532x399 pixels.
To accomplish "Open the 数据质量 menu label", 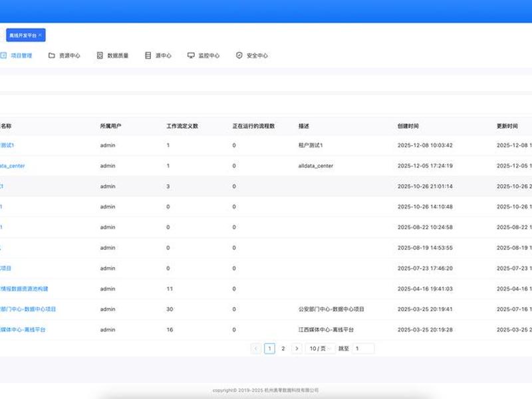I will tap(118, 56).
